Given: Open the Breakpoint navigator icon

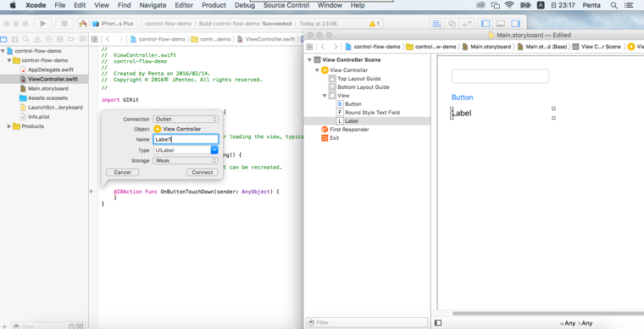Looking at the screenshot, I should pos(71,40).
